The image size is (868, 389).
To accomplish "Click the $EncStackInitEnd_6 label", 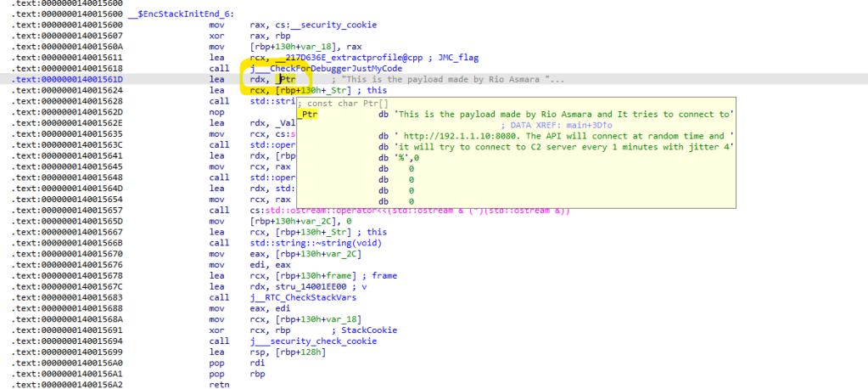I will click(x=173, y=14).
